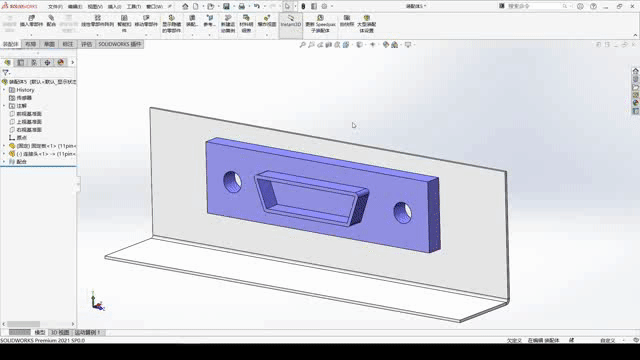This screenshot has height=360, width=640.
Task: Open the DisplayManager colored ball tab
Action: [61, 62]
